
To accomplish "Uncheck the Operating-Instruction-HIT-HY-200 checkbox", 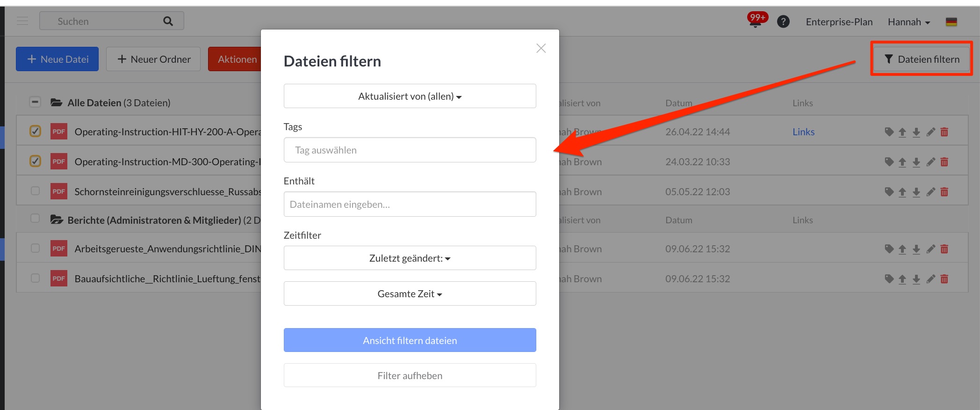I will 35,131.
